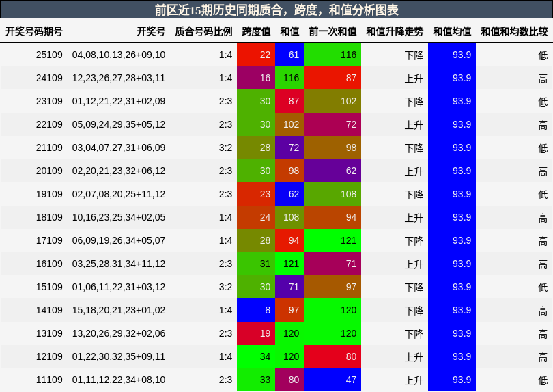Screen dimensions: 553x392
Task: Select issue number 22109
Action: (49, 124)
